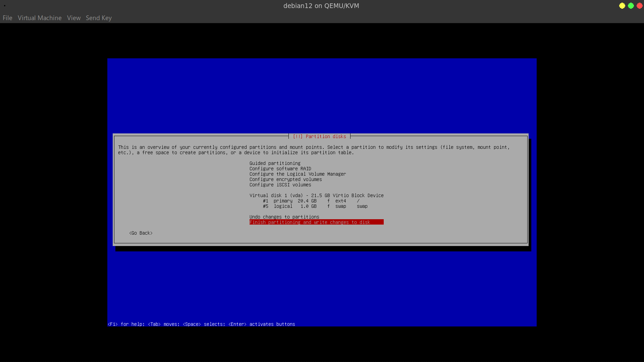Click the yellow minimize window button
The image size is (644, 362).
coord(622,6)
